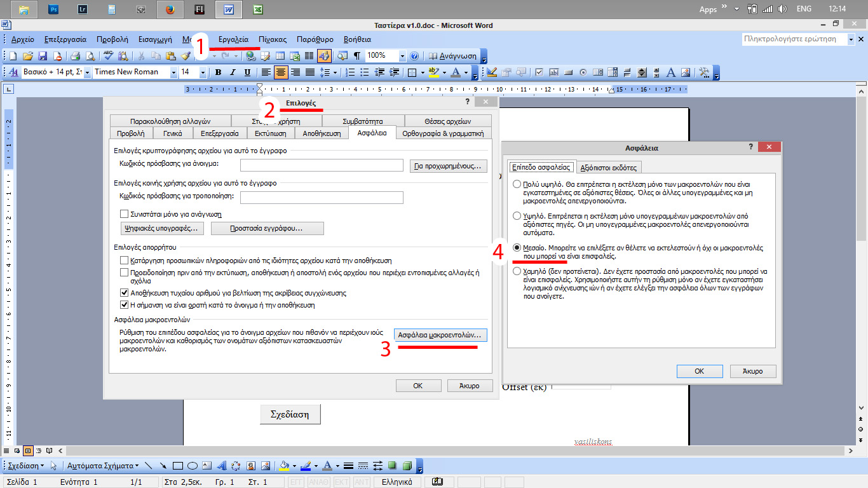Open the 'Σχεδίαση' drawing menu dropdown
This screenshot has height=488, width=868.
point(25,466)
